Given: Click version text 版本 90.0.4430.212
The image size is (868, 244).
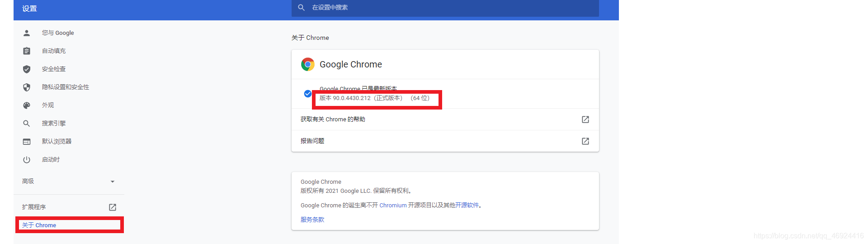Looking at the screenshot, I should [x=345, y=98].
